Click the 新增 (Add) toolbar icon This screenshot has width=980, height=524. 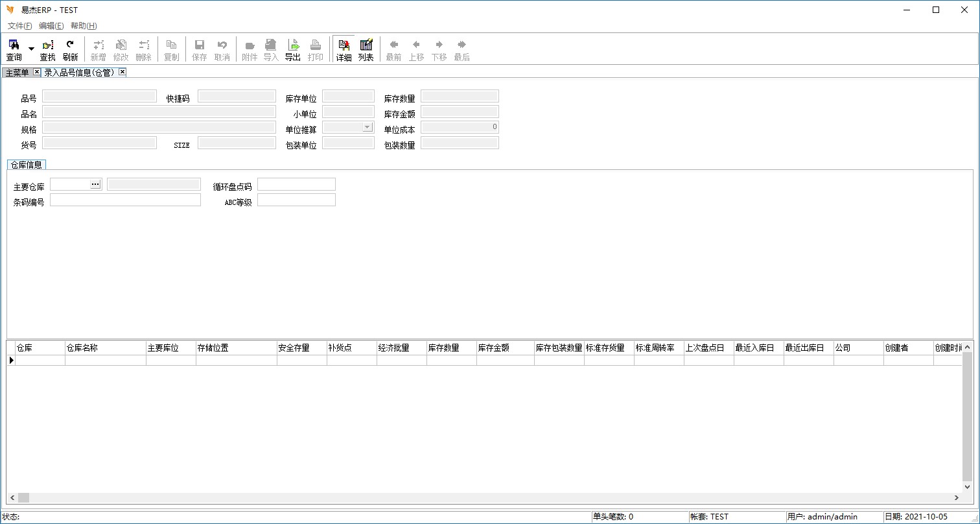[98, 50]
